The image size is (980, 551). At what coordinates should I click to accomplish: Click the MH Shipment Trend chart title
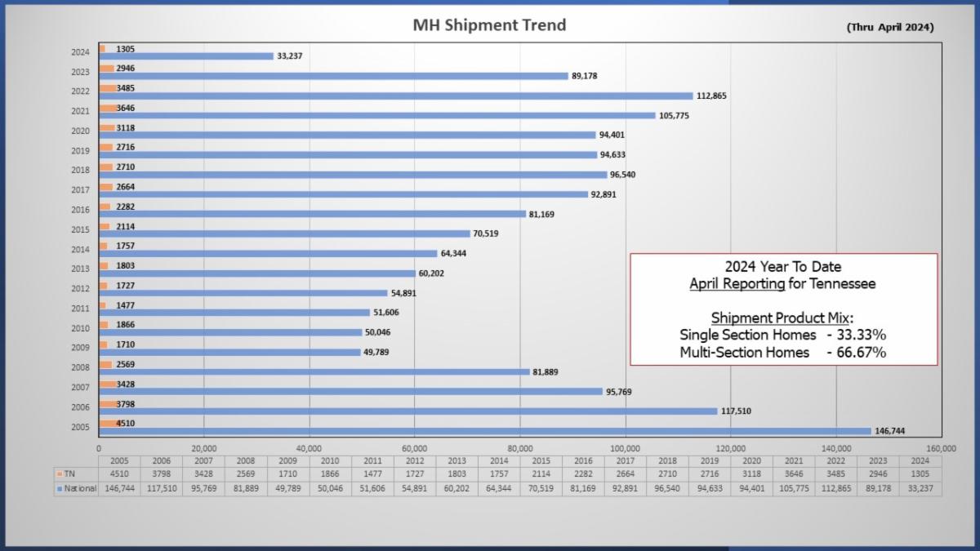coord(489,25)
